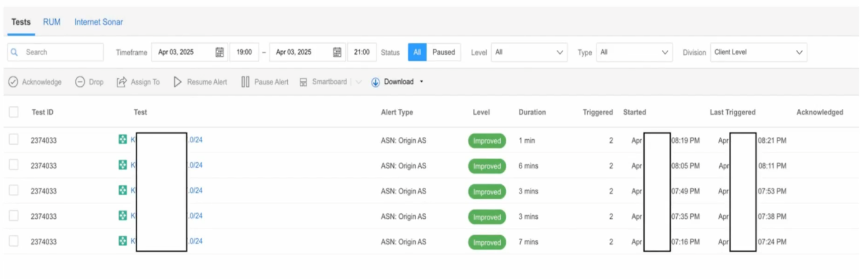Click the Download arrow icon
Viewport: 868px width, 279px height.
[x=375, y=82]
